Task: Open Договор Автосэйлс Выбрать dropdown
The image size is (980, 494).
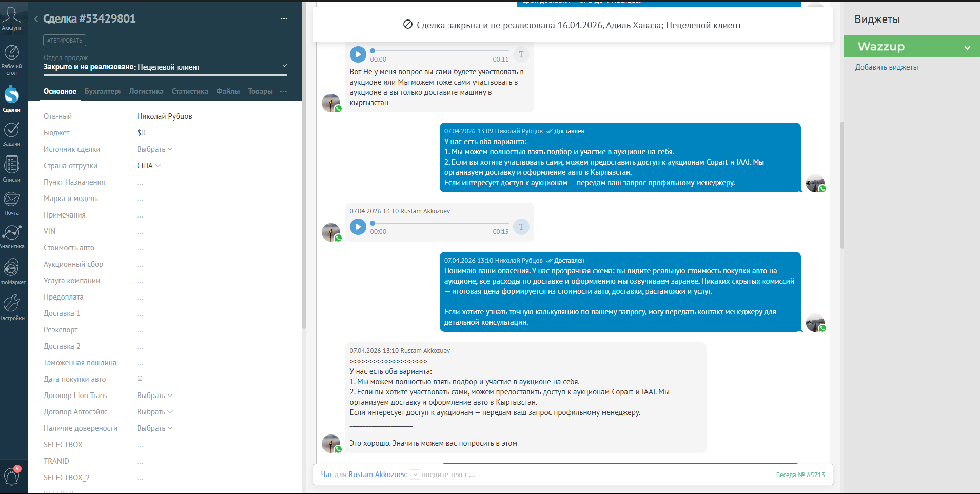Action: 154,412
